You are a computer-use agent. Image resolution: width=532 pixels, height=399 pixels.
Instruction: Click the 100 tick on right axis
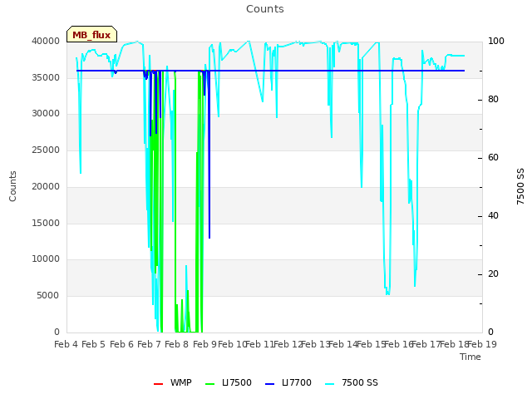click(496, 41)
